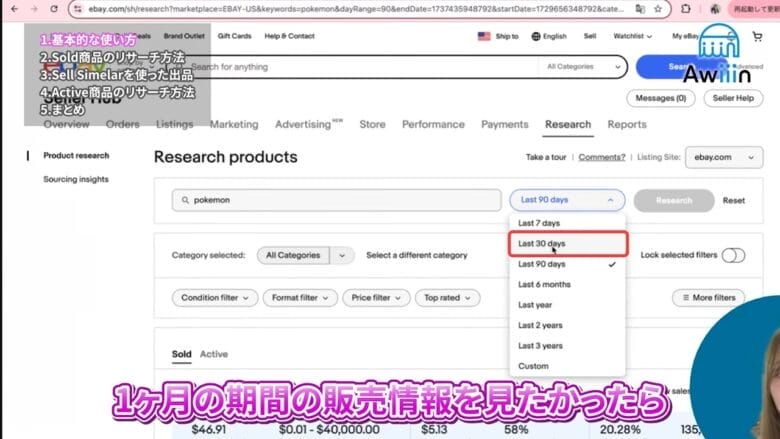The width and height of the screenshot is (780, 439).
Task: Click the US flag Ship to option
Action: pos(498,36)
